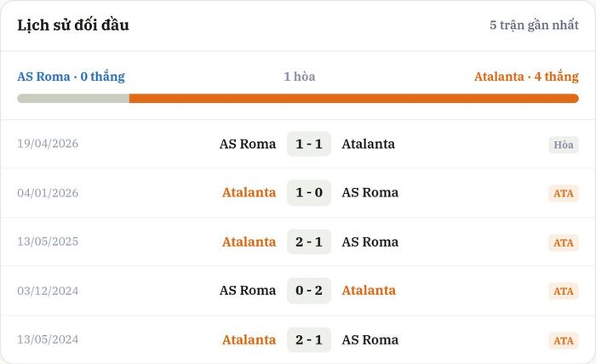The height and width of the screenshot is (364, 596).
Task: Click the ATA badge for 13/05/2025 match
Action: (564, 242)
